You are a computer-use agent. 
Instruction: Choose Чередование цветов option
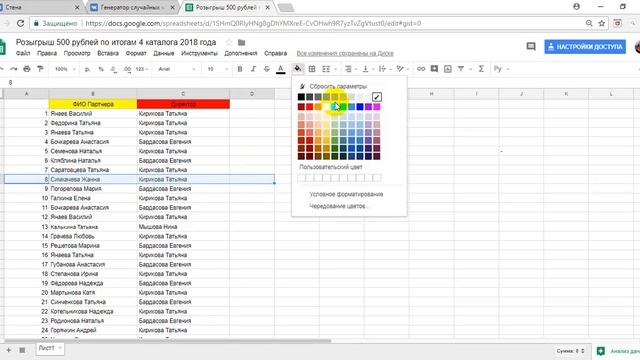[339, 206]
